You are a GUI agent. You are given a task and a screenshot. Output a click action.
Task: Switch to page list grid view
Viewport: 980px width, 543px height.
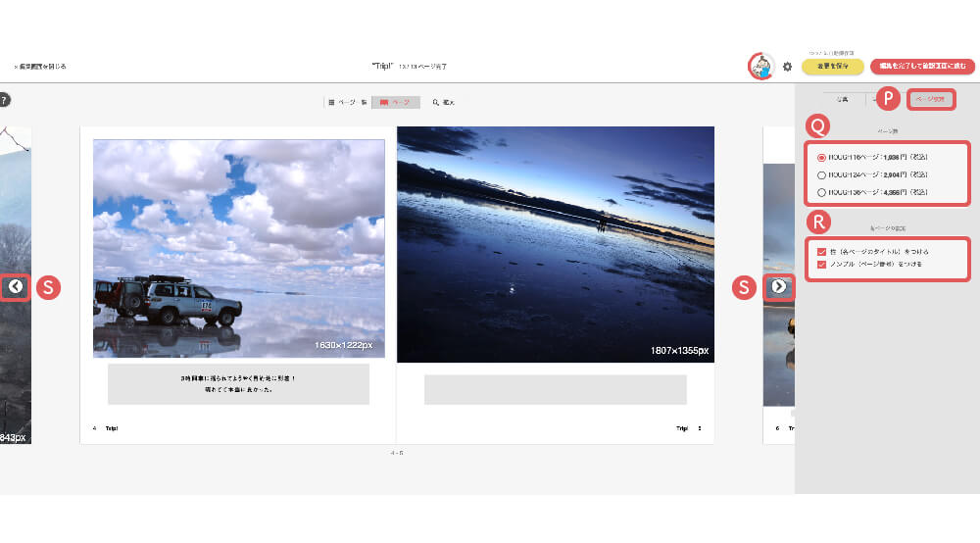click(x=346, y=102)
